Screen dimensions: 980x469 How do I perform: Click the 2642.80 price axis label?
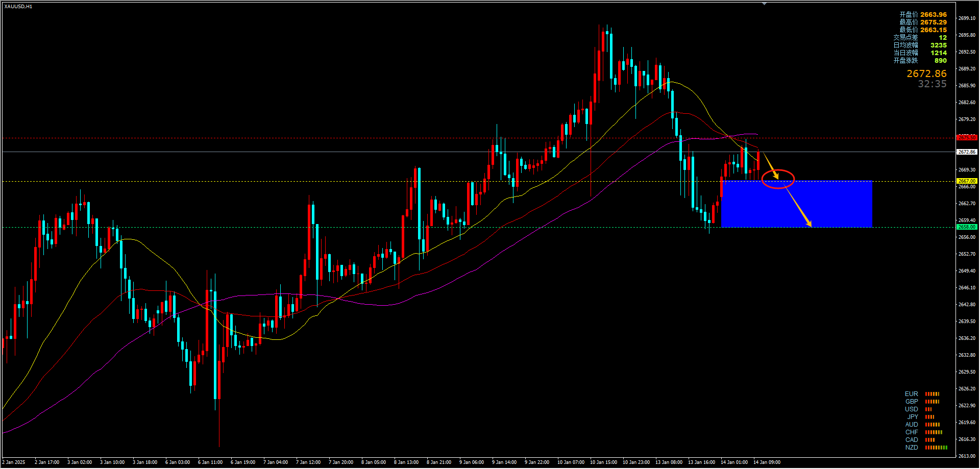[x=967, y=305]
